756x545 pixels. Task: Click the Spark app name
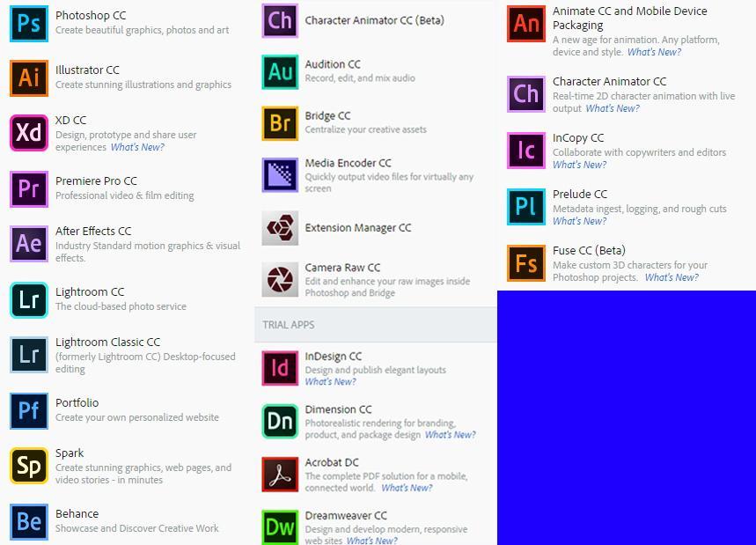point(70,453)
